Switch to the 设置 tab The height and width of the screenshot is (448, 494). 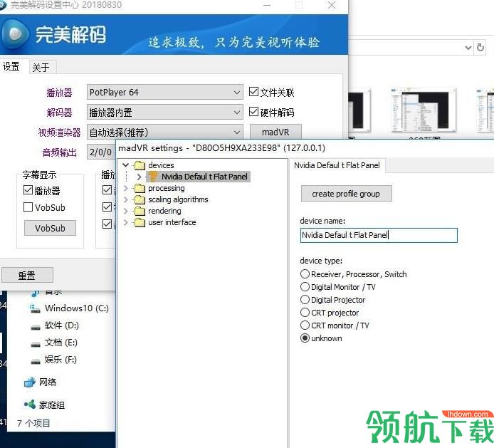click(11, 66)
